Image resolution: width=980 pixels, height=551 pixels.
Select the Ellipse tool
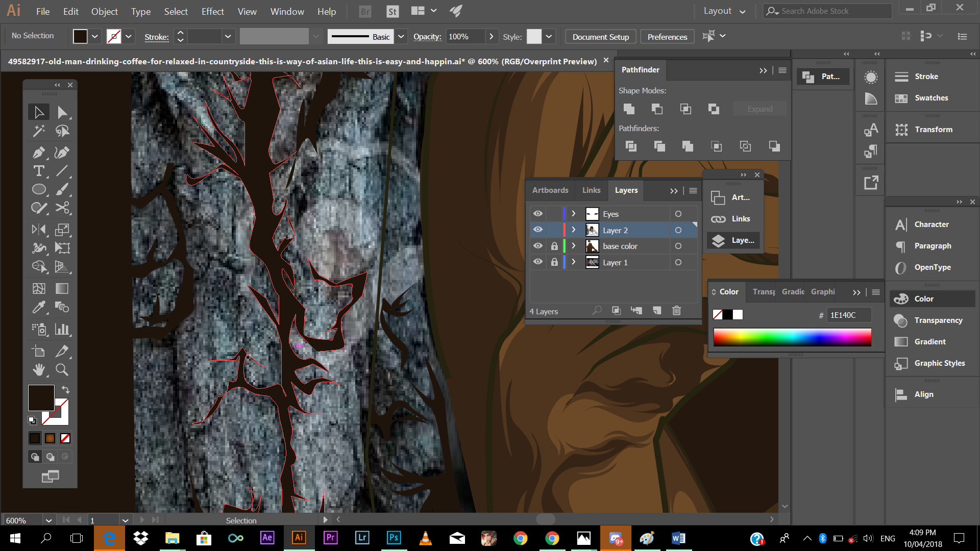click(x=39, y=189)
